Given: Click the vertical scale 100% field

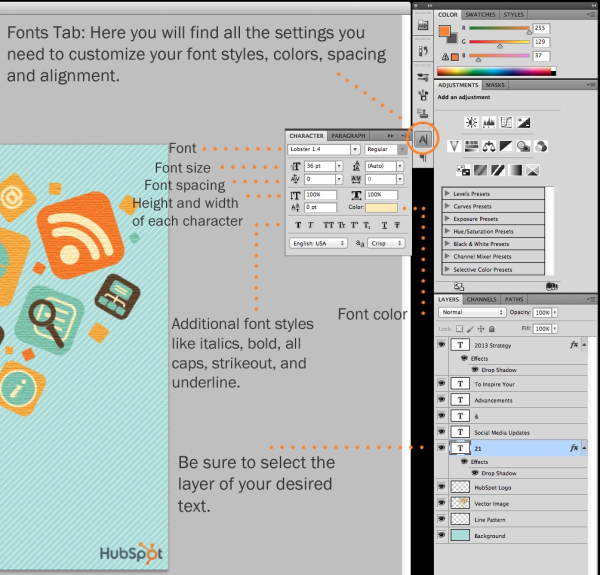Looking at the screenshot, I should pos(320,195).
